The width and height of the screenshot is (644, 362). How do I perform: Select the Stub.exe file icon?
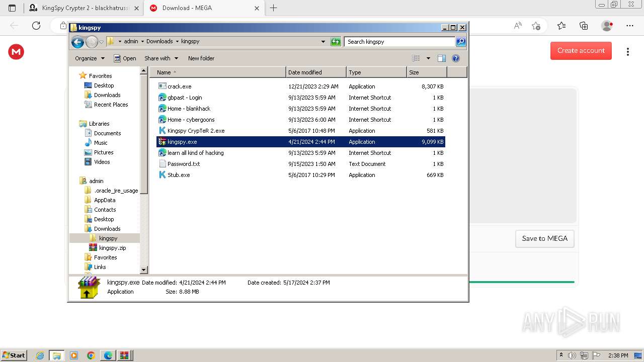click(x=162, y=175)
